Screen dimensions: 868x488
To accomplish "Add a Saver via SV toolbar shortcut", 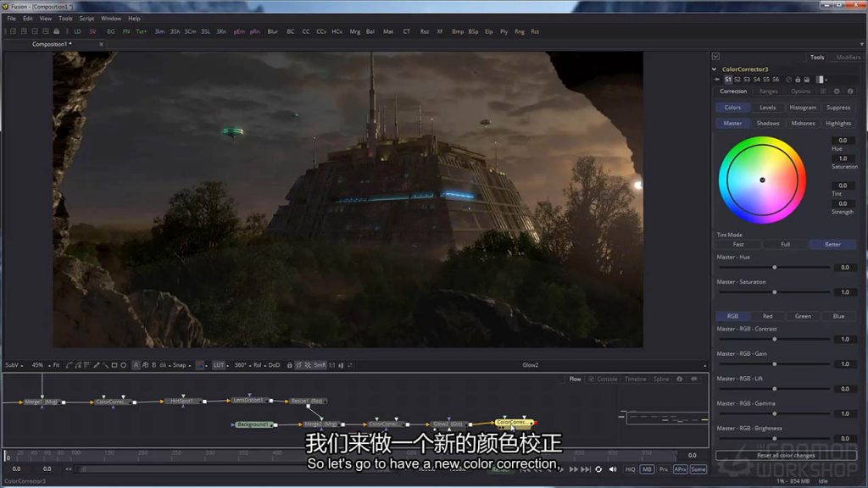I will coord(92,31).
